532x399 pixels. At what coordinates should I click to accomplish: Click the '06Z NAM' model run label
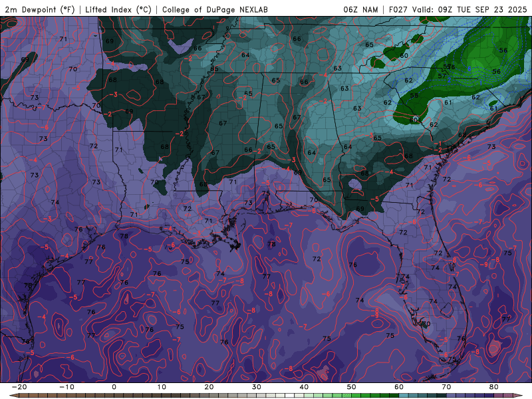(360, 9)
